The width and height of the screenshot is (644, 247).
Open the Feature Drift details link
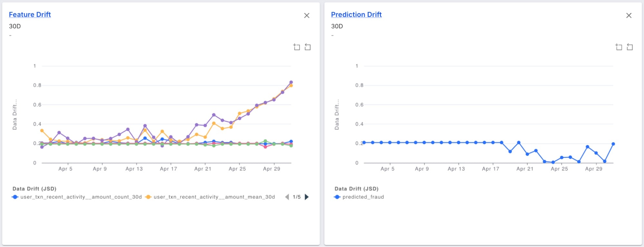pos(30,15)
